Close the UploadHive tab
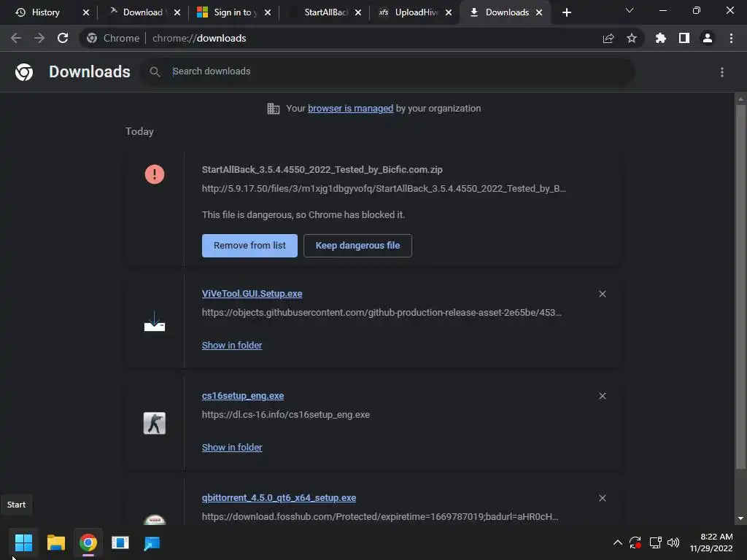Viewport: 747px width, 560px height. (449, 12)
